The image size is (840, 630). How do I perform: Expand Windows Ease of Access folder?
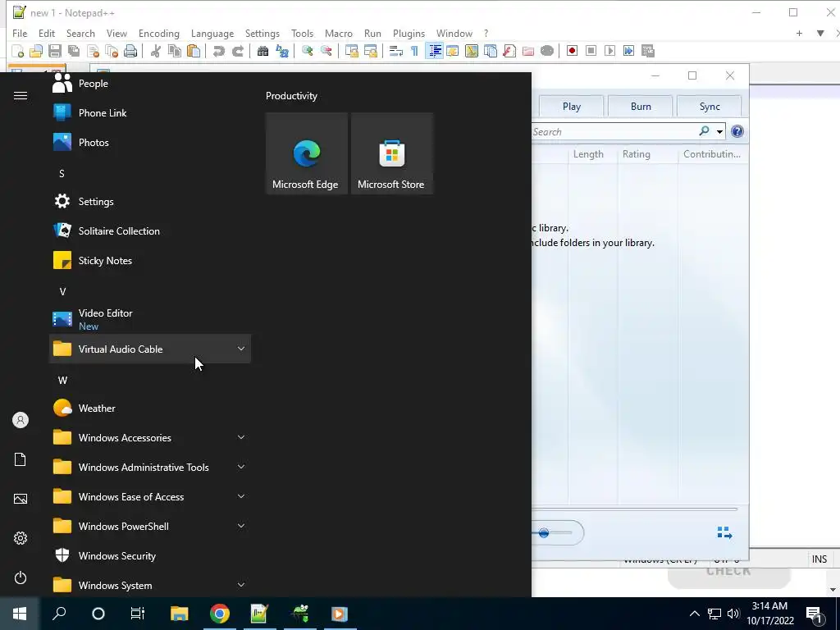[150, 496]
